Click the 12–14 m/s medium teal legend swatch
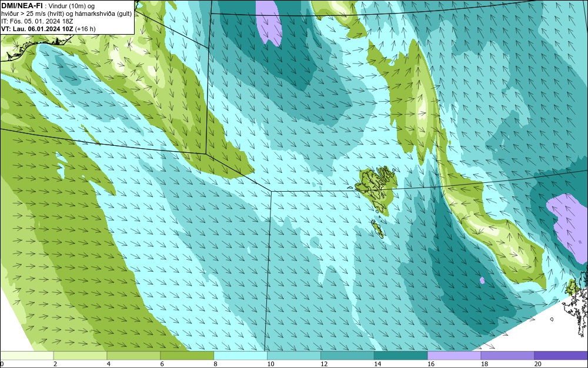Image resolution: width=588 pixels, height=368 pixels. coord(348,355)
